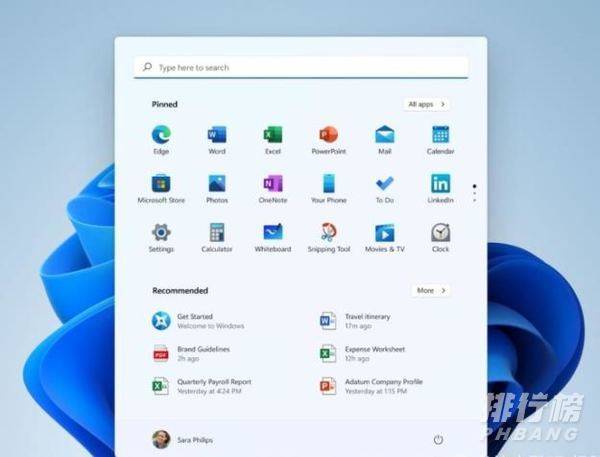Click the 'Welcome to Windows' subtitle text
The width and height of the screenshot is (600, 457).
click(210, 326)
